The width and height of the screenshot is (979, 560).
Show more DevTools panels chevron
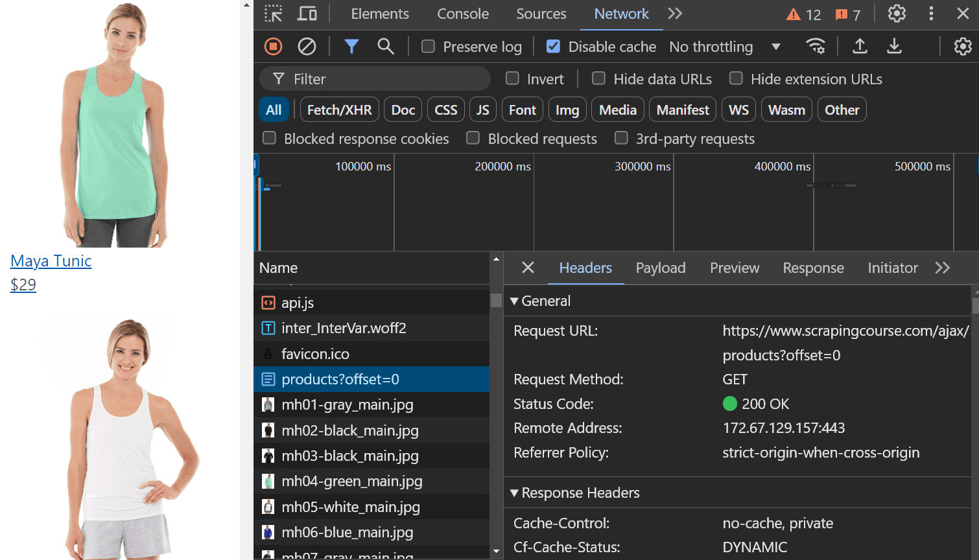[x=675, y=14]
